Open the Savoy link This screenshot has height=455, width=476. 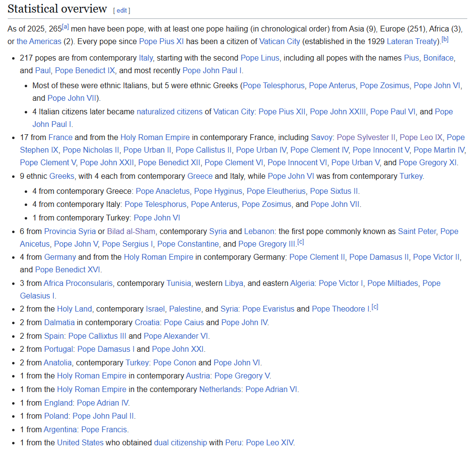click(x=321, y=138)
